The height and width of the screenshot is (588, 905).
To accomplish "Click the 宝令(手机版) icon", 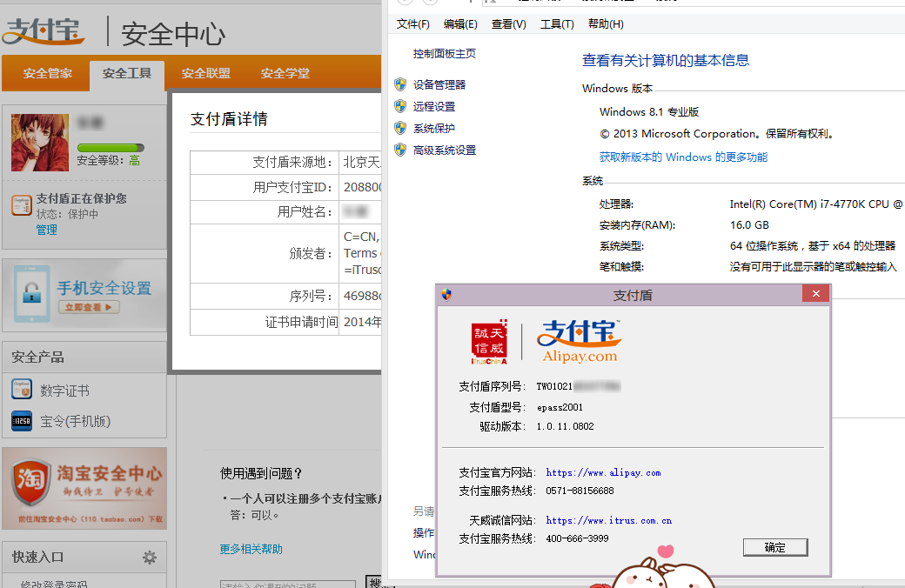I will 22,421.
